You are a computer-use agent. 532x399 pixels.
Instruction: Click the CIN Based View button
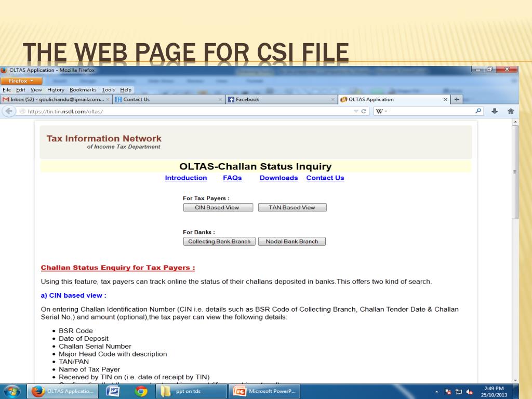(218, 208)
